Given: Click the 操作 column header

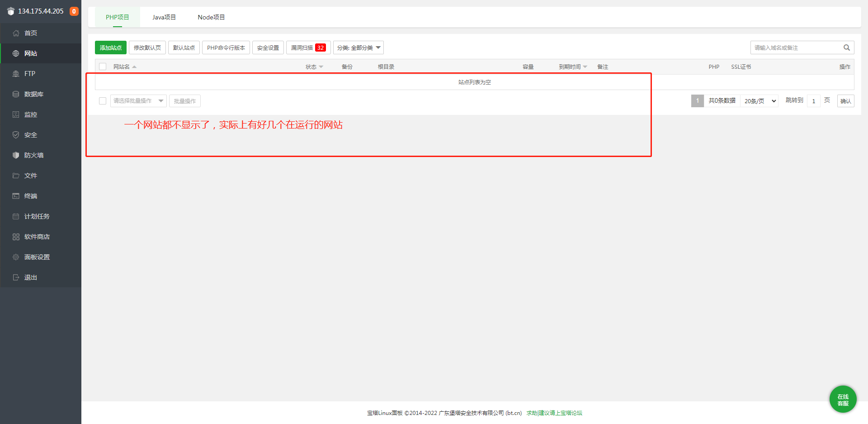Looking at the screenshot, I should tap(845, 67).
